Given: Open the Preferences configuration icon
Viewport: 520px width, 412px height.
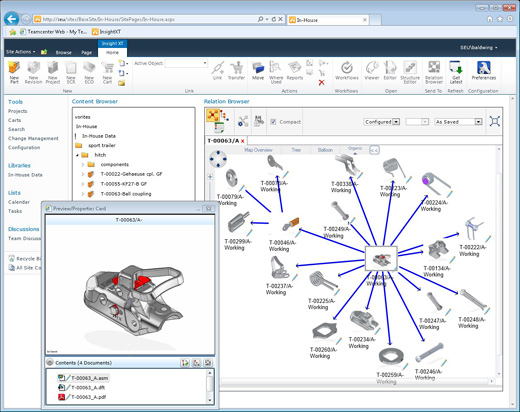Looking at the screenshot, I should pyautogui.click(x=484, y=71).
